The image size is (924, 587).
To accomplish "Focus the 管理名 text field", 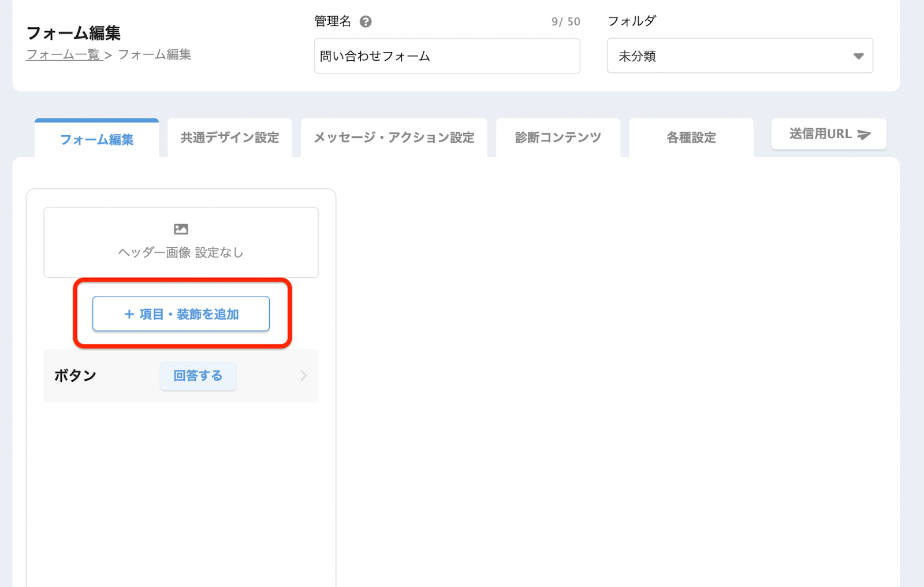I will pos(446,56).
